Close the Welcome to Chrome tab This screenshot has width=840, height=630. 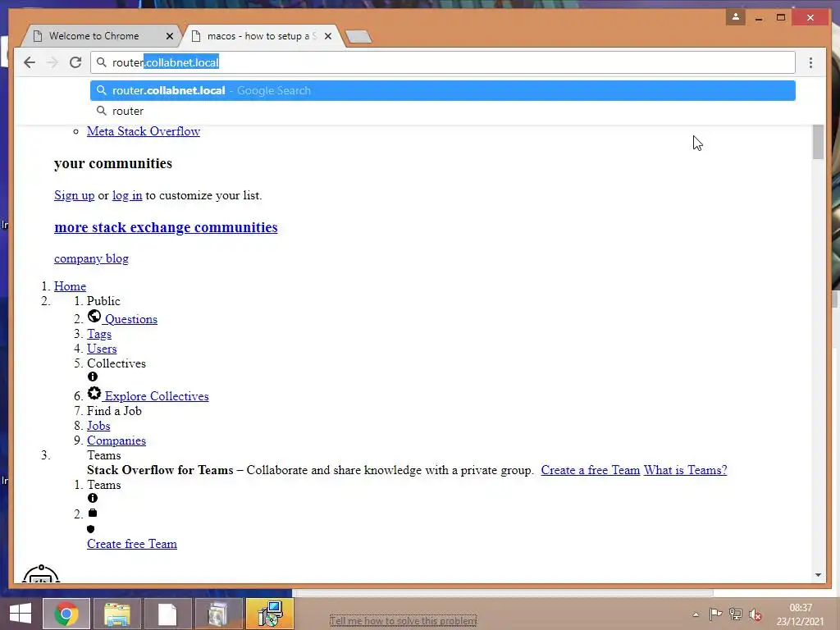click(x=170, y=36)
